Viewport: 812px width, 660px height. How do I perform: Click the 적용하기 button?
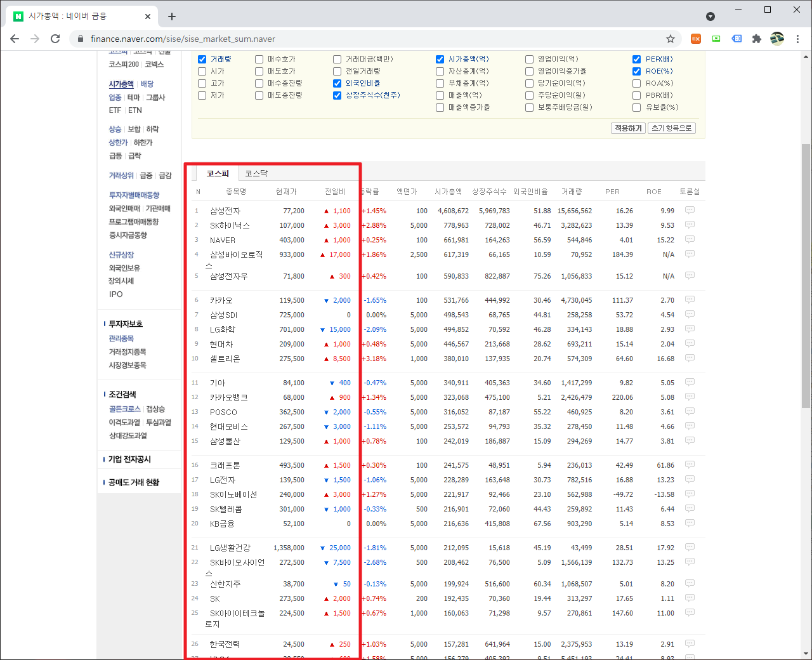coord(628,128)
